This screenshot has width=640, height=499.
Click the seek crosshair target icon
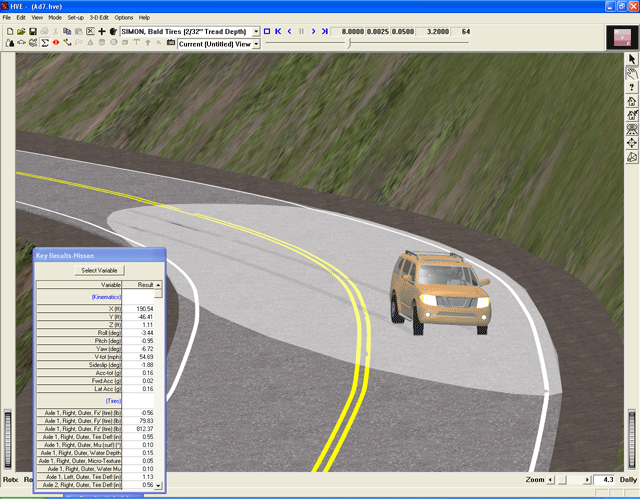pyautogui.click(x=631, y=143)
